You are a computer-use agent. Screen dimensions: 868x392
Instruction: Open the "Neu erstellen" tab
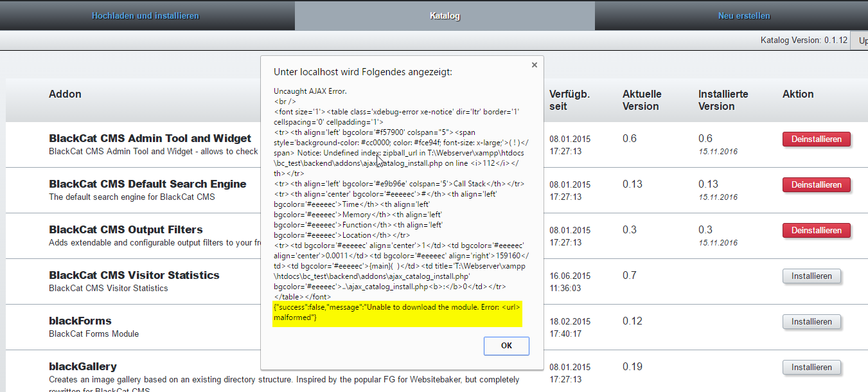pos(743,15)
